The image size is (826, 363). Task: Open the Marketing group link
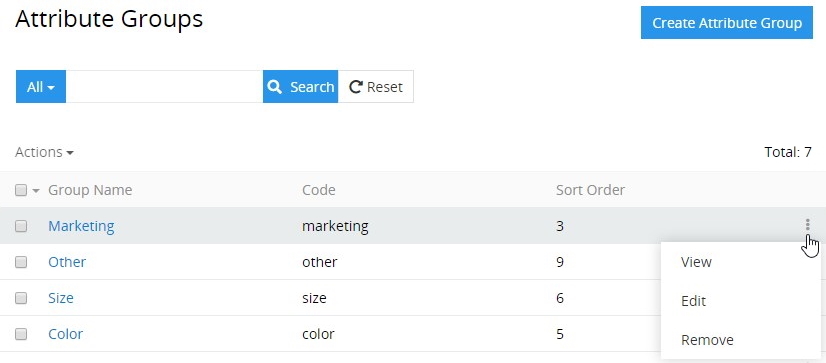pyautogui.click(x=81, y=226)
